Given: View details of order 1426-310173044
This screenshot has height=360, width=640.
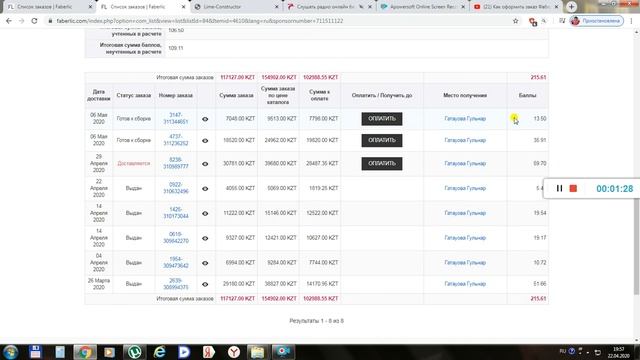Looking at the screenshot, I should pyautogui.click(x=205, y=214).
